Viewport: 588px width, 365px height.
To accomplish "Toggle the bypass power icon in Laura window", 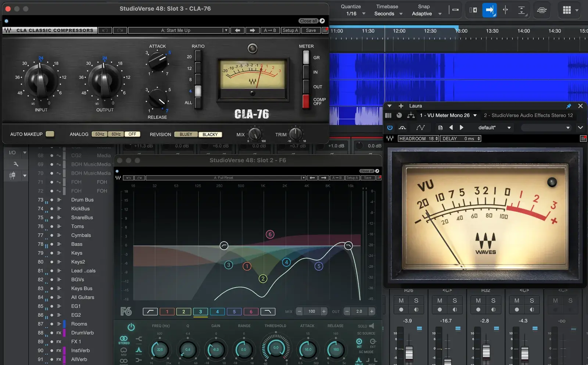I will 390,128.
